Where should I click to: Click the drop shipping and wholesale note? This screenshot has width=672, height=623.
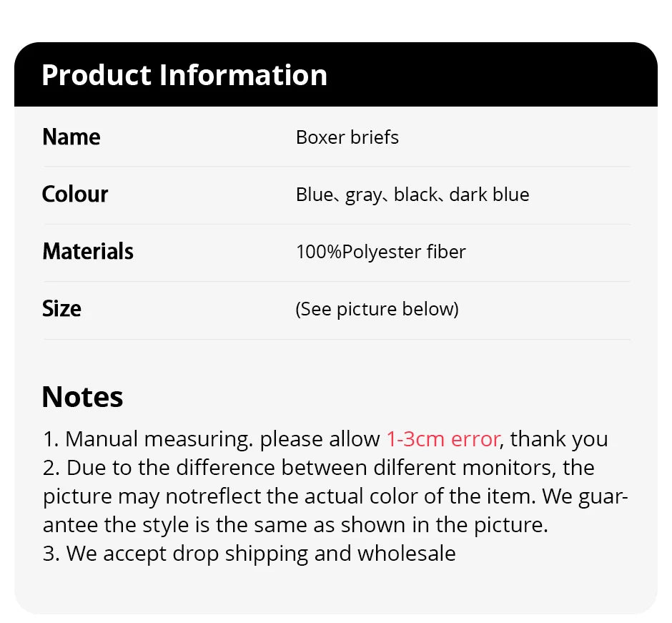pos(249,554)
